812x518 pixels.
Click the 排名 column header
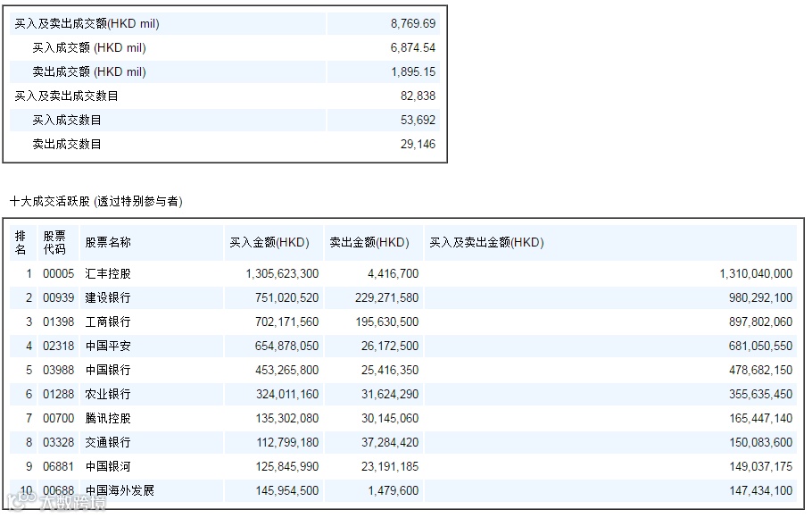(x=21, y=243)
